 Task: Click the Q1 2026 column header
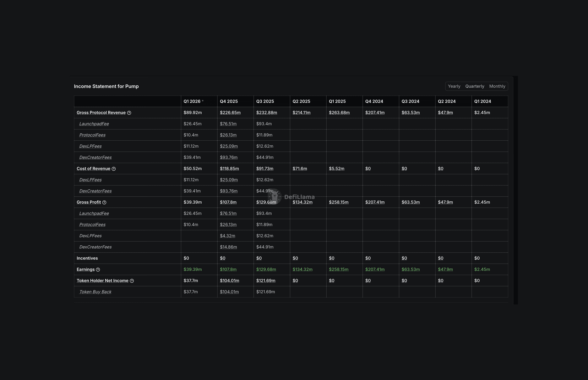(192, 101)
